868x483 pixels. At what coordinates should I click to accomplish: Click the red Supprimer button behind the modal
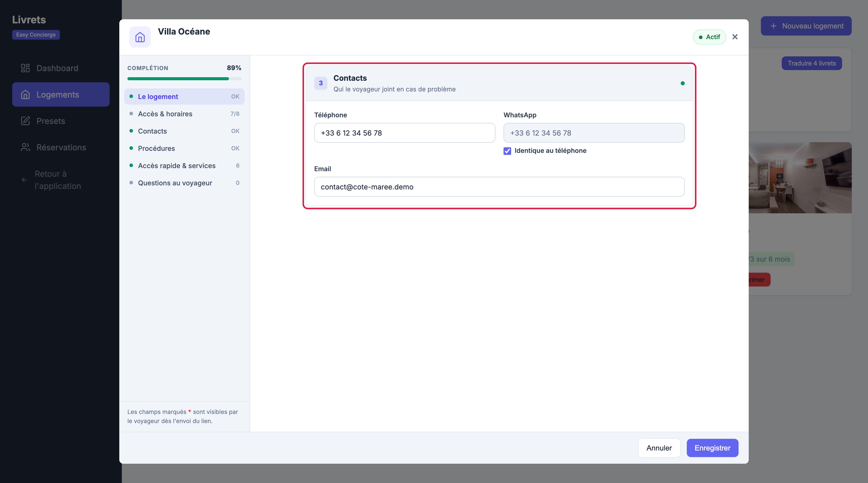point(759,280)
